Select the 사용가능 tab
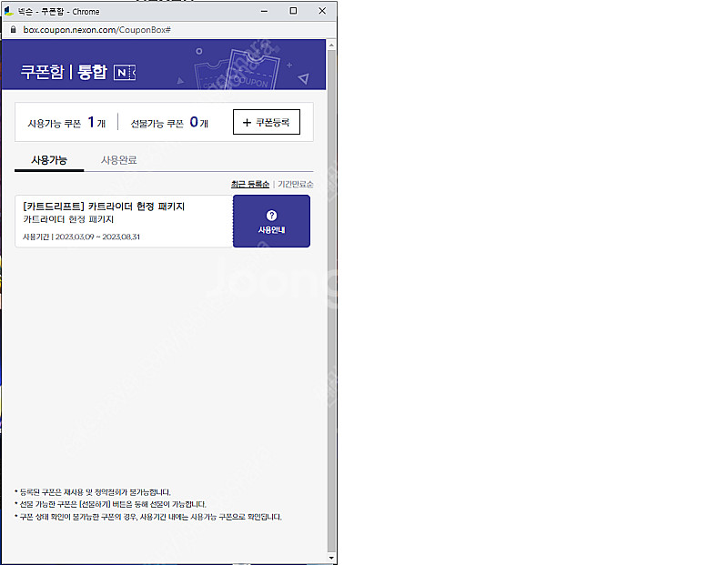728x565 pixels. [x=49, y=160]
